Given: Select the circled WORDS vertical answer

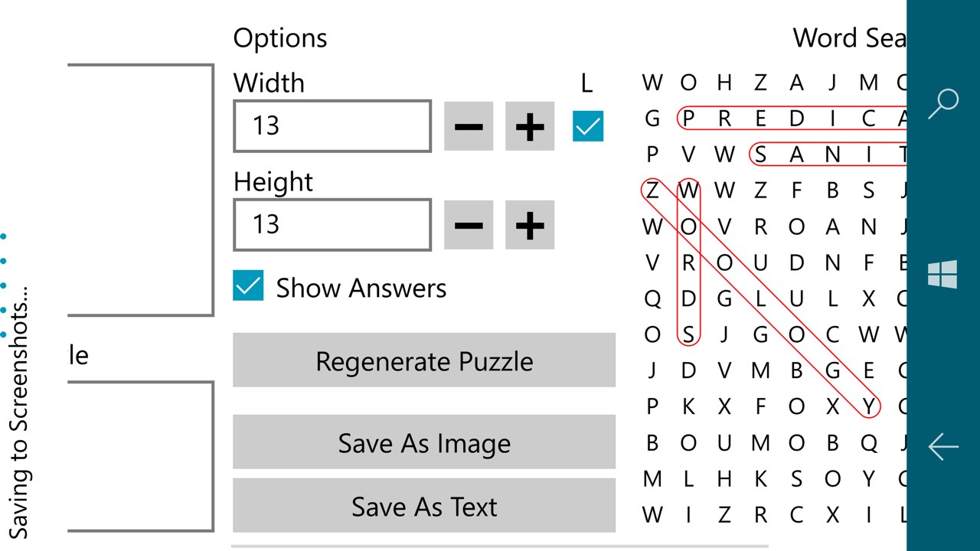Looking at the screenshot, I should coord(688,262).
